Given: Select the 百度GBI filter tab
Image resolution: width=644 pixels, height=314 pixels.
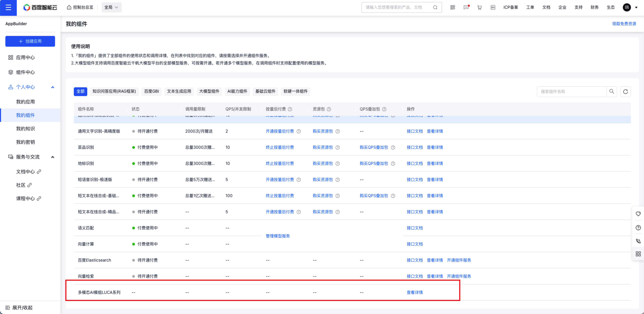Looking at the screenshot, I should pos(152,91).
